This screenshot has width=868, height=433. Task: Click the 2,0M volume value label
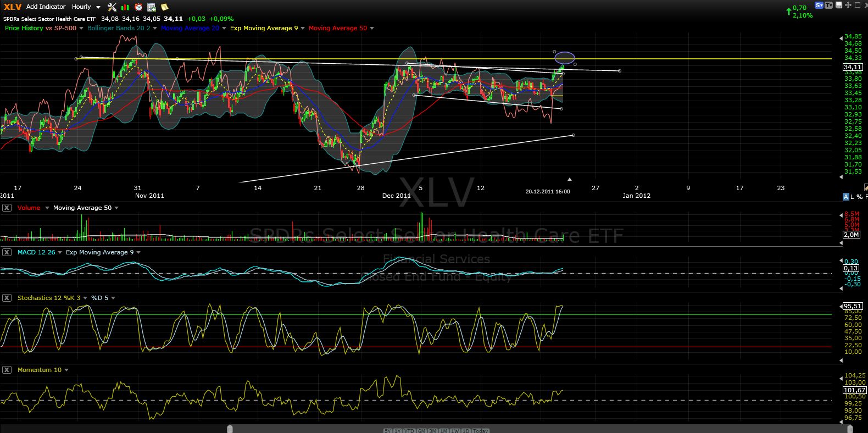coord(851,235)
